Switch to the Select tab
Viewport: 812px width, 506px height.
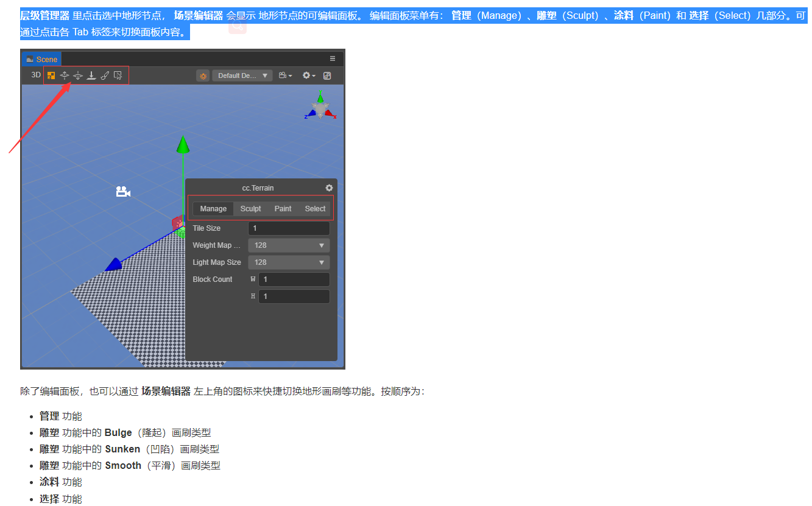(315, 209)
